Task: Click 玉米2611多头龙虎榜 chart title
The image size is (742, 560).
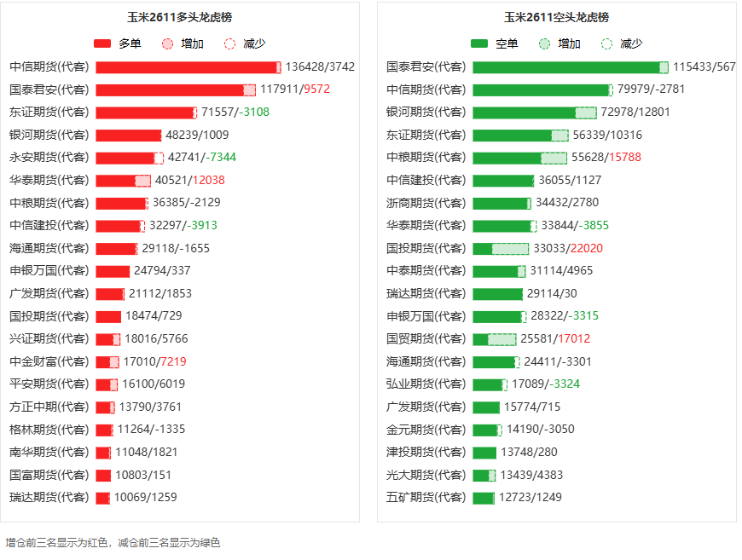Action: click(179, 18)
